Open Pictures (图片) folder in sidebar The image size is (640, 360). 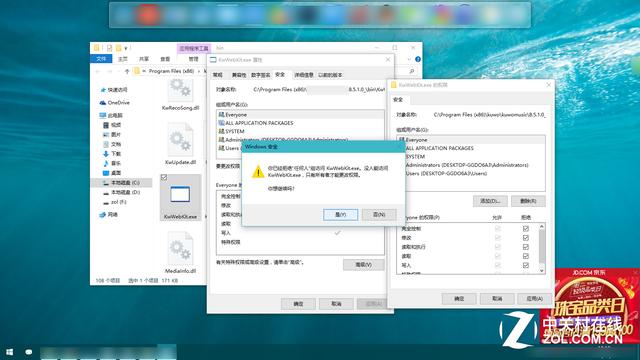tap(112, 134)
